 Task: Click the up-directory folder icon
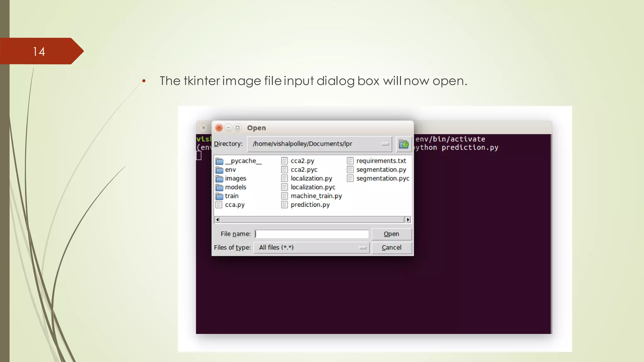(x=403, y=144)
